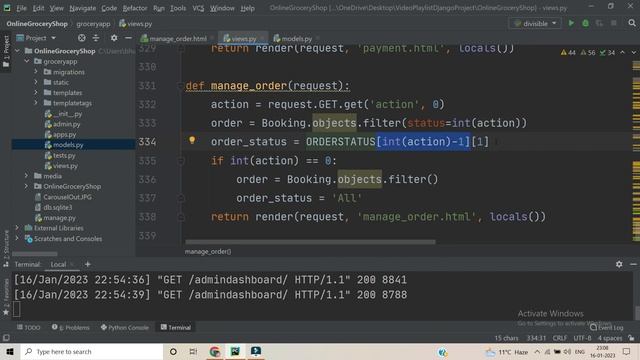Expand the static folder
The width and height of the screenshot is (640, 360).
point(36,82)
